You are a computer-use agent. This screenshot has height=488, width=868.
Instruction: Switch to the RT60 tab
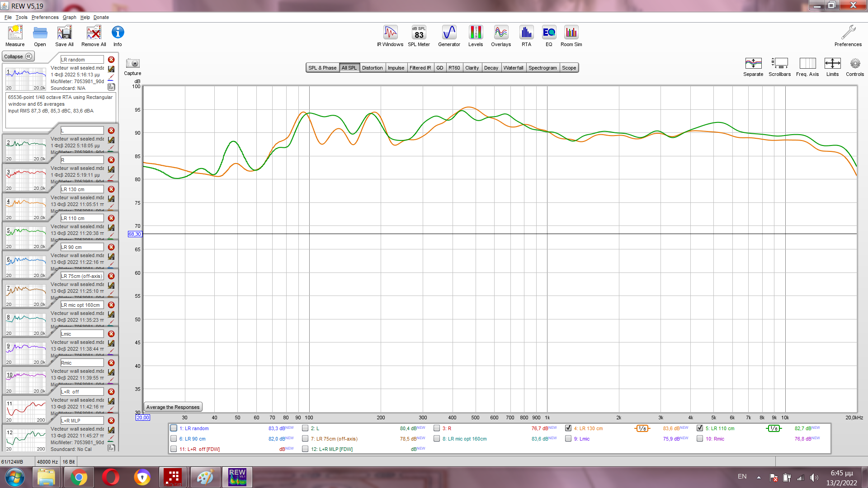pos(454,68)
